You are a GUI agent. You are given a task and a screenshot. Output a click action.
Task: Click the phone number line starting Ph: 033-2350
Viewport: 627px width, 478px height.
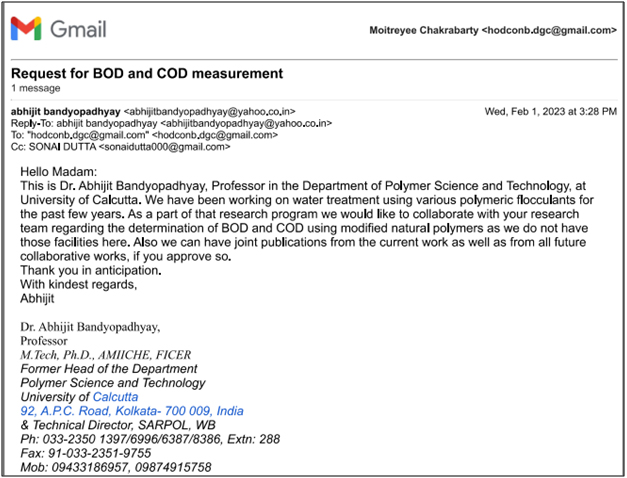150,439
